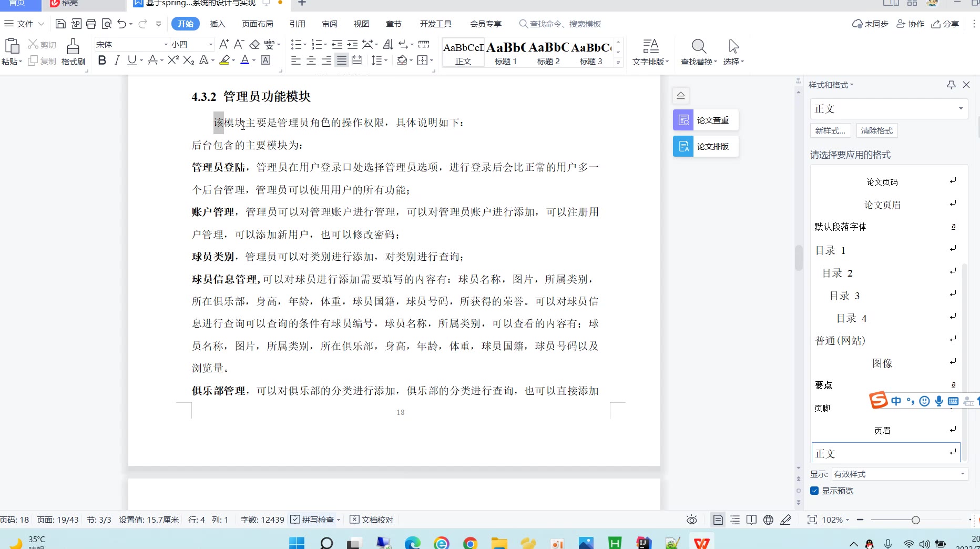Open the 显示 有效样式 dropdown
The width and height of the screenshot is (980, 549).
(900, 474)
